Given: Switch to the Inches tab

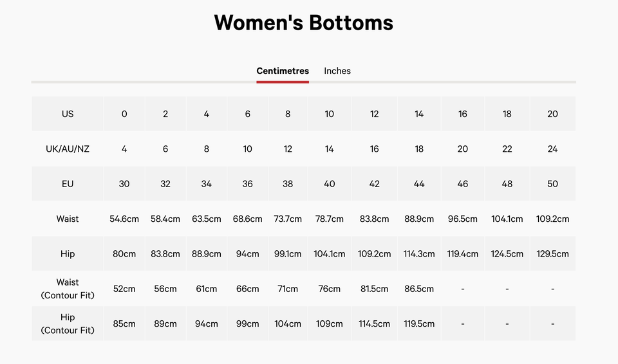Looking at the screenshot, I should (x=337, y=71).
